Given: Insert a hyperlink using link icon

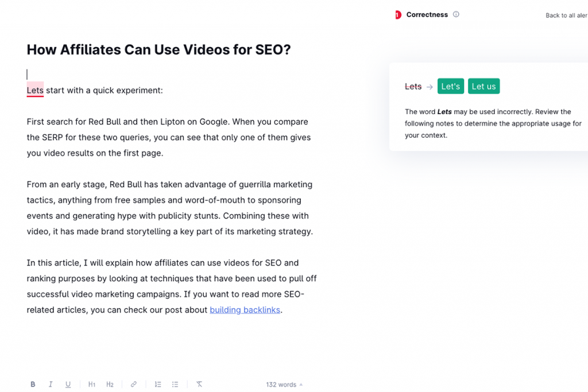Looking at the screenshot, I should tap(133, 384).
